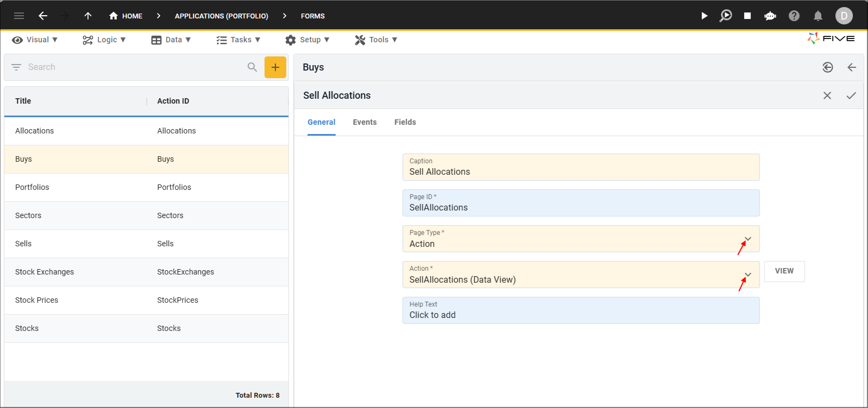Switch to the General tab
868x408 pixels.
pos(322,122)
